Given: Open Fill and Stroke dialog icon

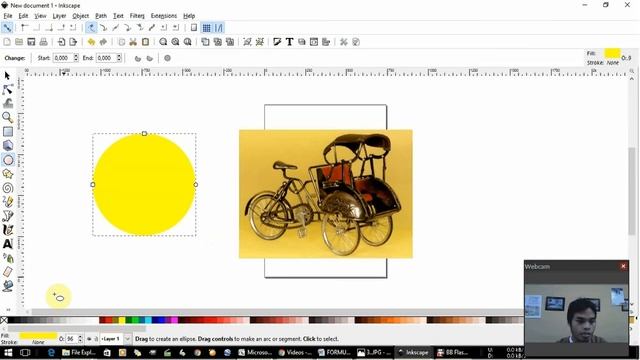Looking at the screenshot, I should point(277,42).
